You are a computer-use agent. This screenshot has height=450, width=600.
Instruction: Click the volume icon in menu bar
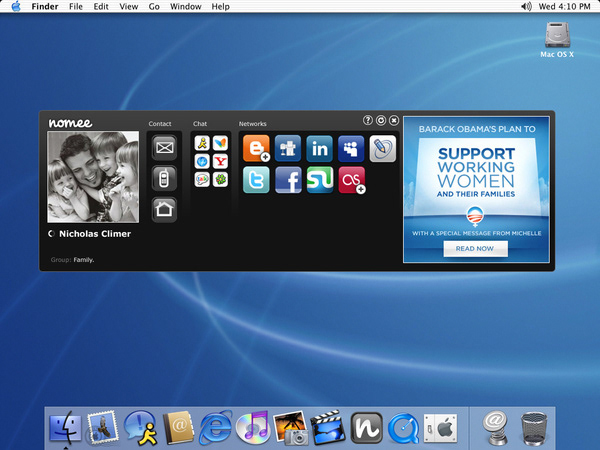coord(527,7)
